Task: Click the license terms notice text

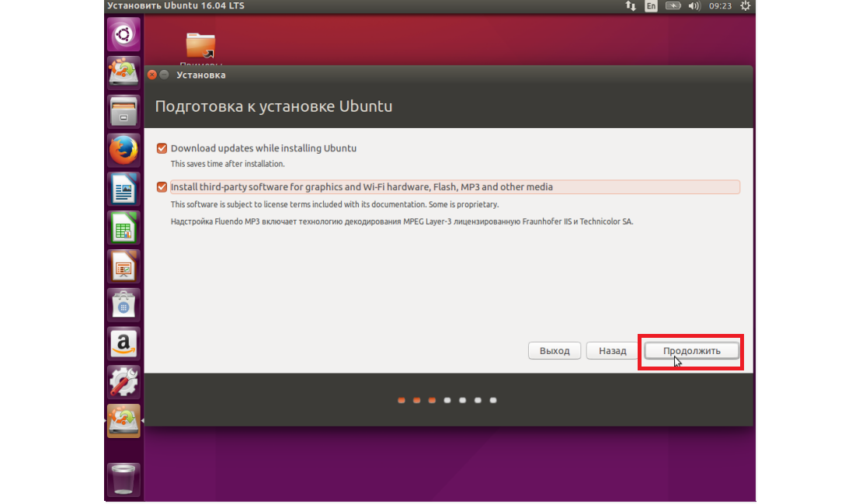Action: click(335, 205)
